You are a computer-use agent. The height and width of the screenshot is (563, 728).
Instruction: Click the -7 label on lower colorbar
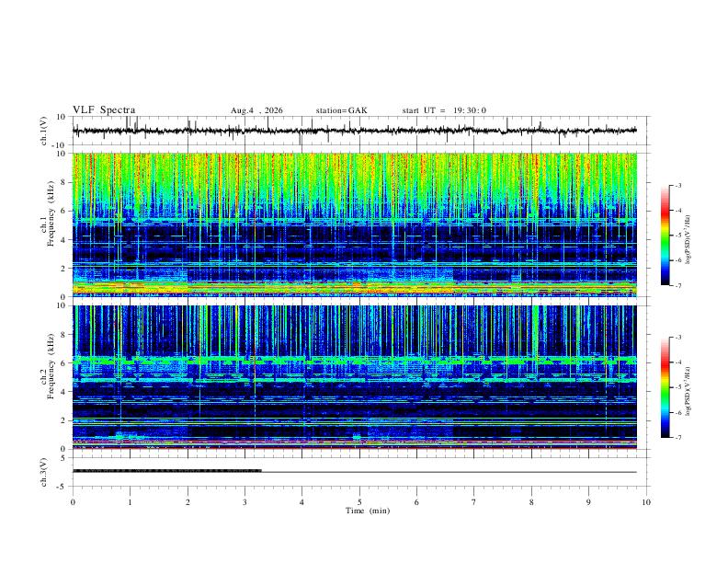click(677, 438)
